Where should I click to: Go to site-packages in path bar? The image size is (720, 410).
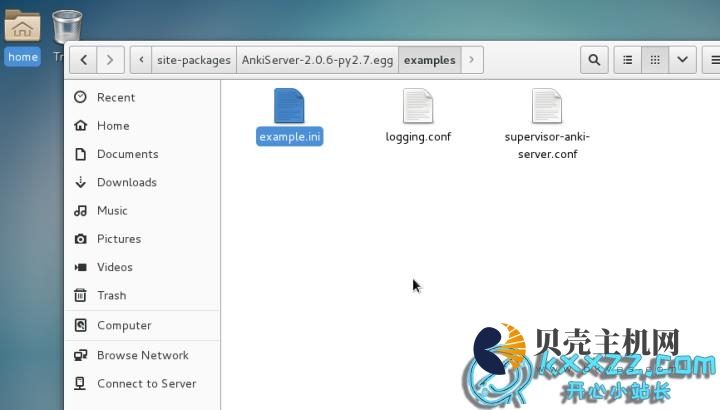click(193, 60)
